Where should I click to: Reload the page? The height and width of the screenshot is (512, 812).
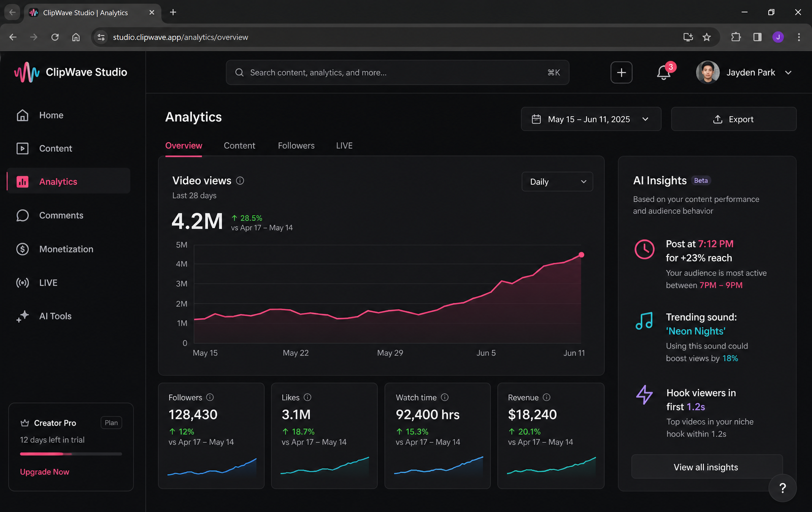pyautogui.click(x=55, y=37)
